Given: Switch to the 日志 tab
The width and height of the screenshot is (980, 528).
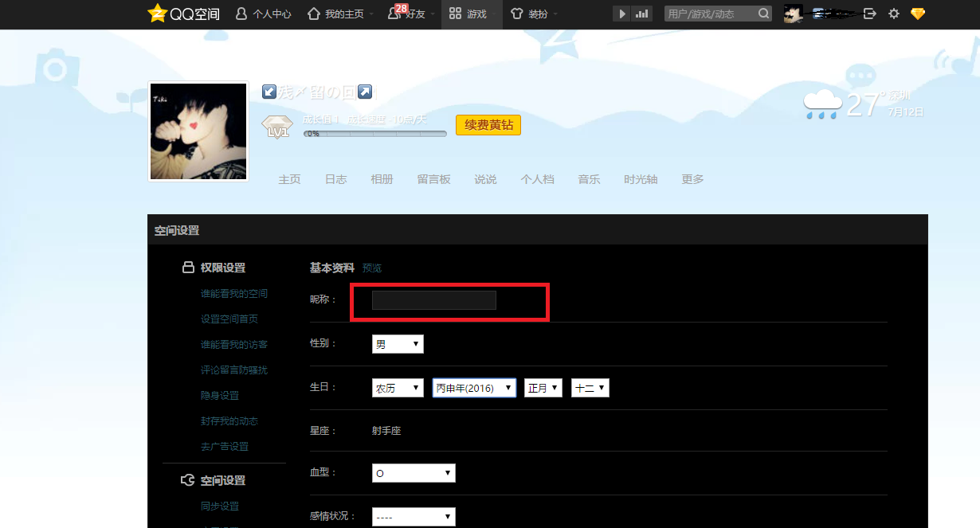Looking at the screenshot, I should coord(335,179).
